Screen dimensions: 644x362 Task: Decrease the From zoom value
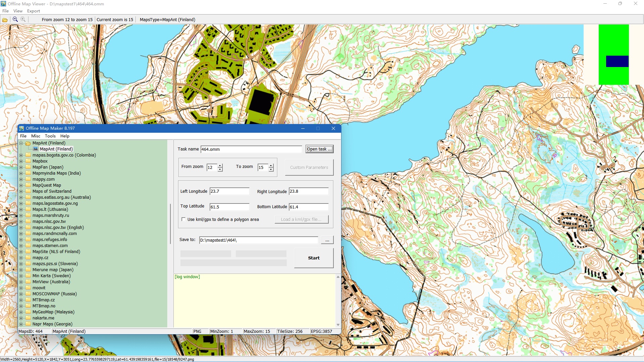(x=220, y=169)
